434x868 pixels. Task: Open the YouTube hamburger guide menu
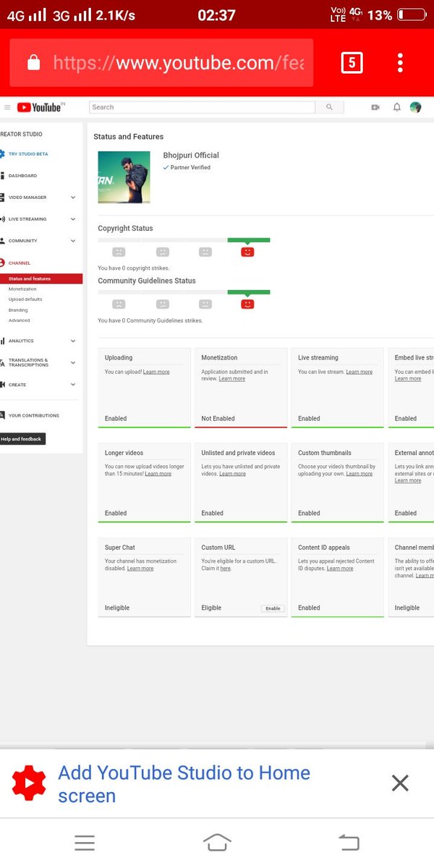[7, 107]
